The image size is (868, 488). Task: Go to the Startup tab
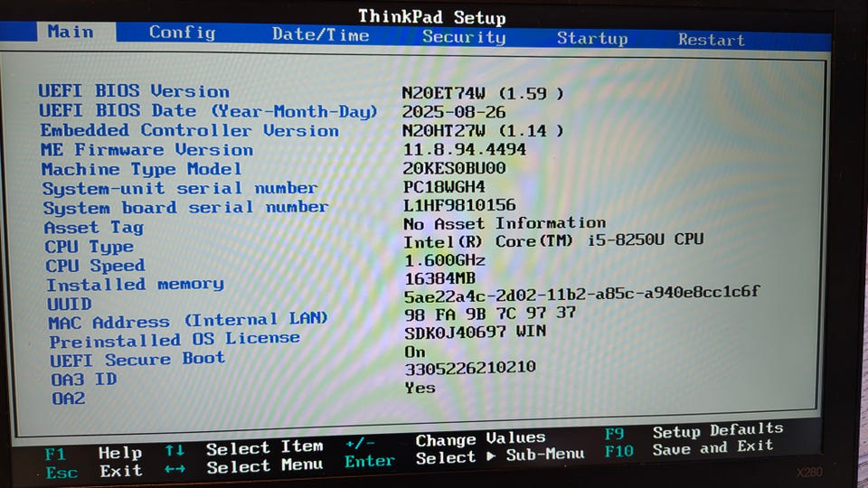591,39
